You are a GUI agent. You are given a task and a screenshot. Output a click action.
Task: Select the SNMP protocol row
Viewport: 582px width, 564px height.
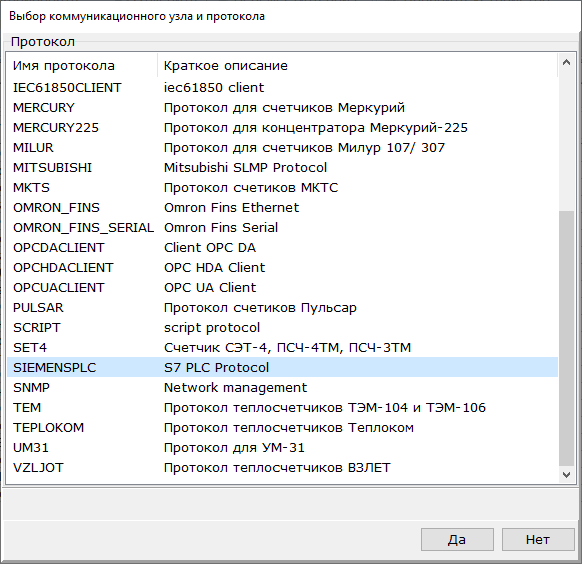tap(282, 388)
